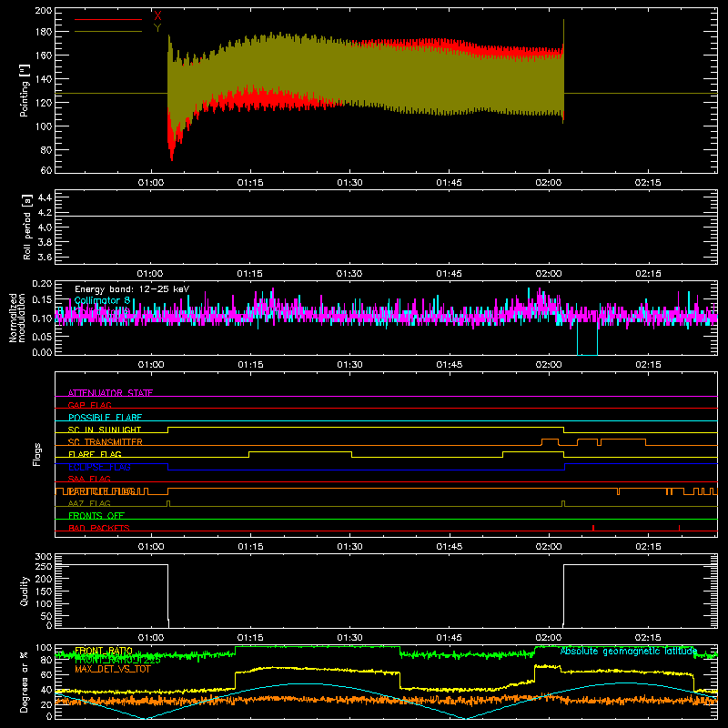
Task: Select the olive Y legend line sample
Action: click(108, 32)
